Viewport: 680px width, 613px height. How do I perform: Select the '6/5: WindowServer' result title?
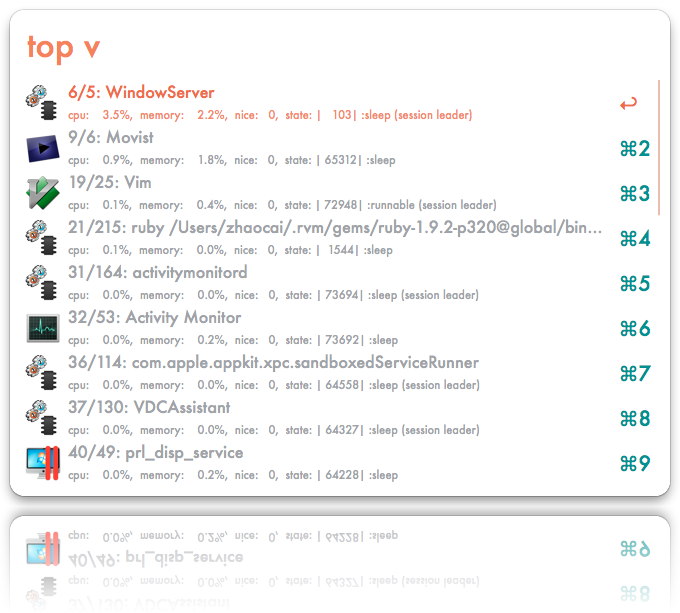(141, 92)
